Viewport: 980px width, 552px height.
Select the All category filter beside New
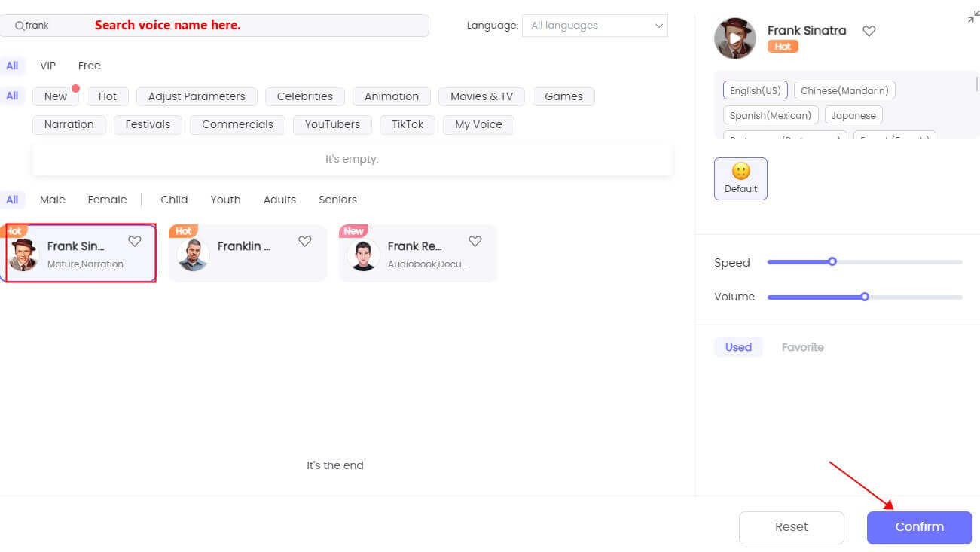click(12, 96)
